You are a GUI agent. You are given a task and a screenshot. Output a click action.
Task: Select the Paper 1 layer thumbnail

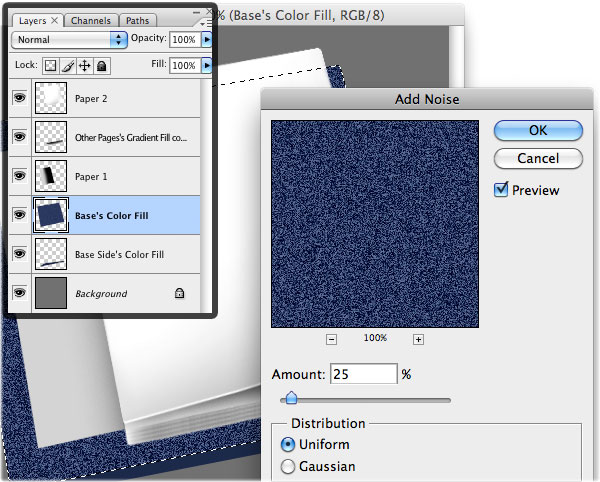coord(51,176)
